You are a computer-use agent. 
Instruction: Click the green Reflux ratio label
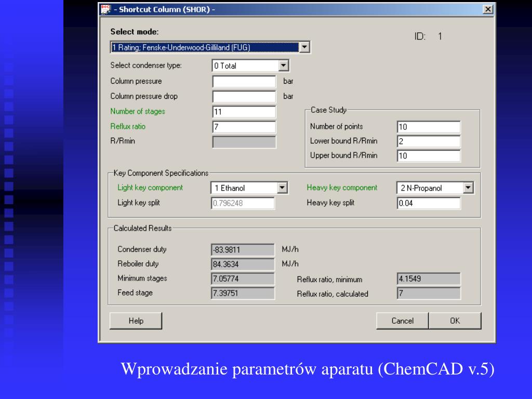128,127
